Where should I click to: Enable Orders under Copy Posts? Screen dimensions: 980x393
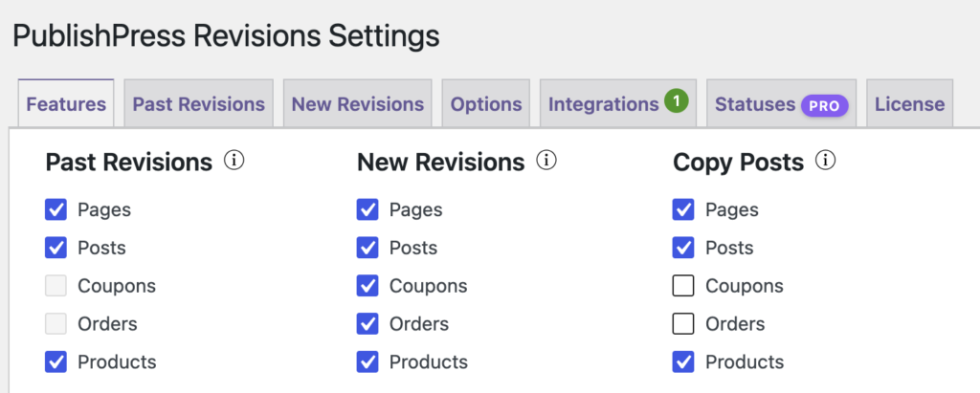(x=683, y=324)
